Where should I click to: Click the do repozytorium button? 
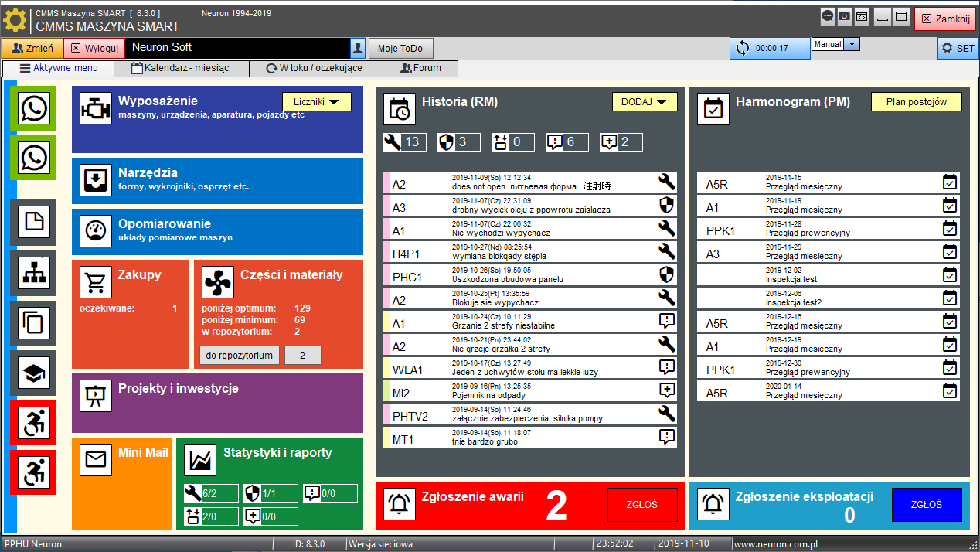click(240, 355)
